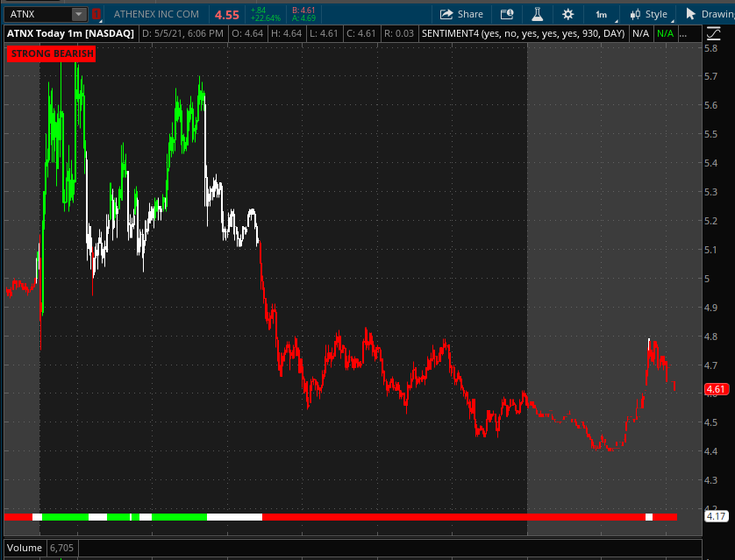
Task: Open chart settings gear icon
Action: click(x=567, y=15)
